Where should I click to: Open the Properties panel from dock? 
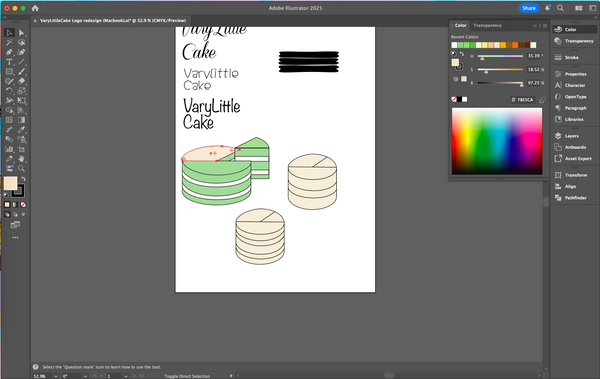[576, 74]
